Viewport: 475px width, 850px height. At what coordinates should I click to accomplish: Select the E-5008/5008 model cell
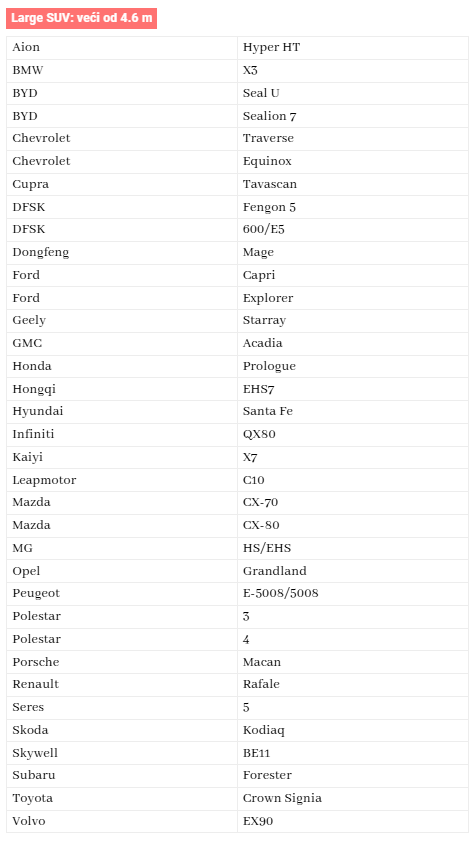353,594
